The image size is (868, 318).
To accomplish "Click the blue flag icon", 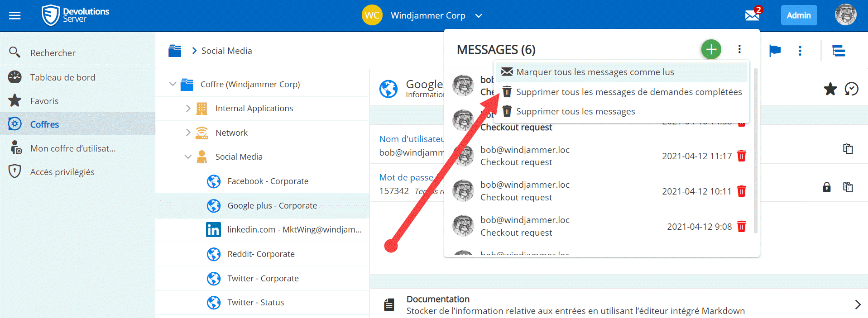I will click(x=775, y=51).
